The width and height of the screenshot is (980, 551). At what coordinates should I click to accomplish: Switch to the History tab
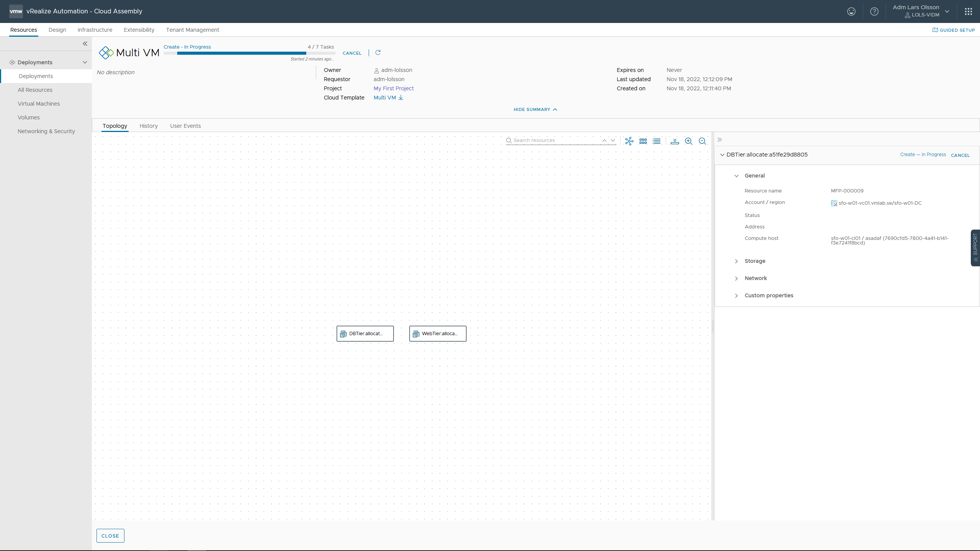point(149,126)
